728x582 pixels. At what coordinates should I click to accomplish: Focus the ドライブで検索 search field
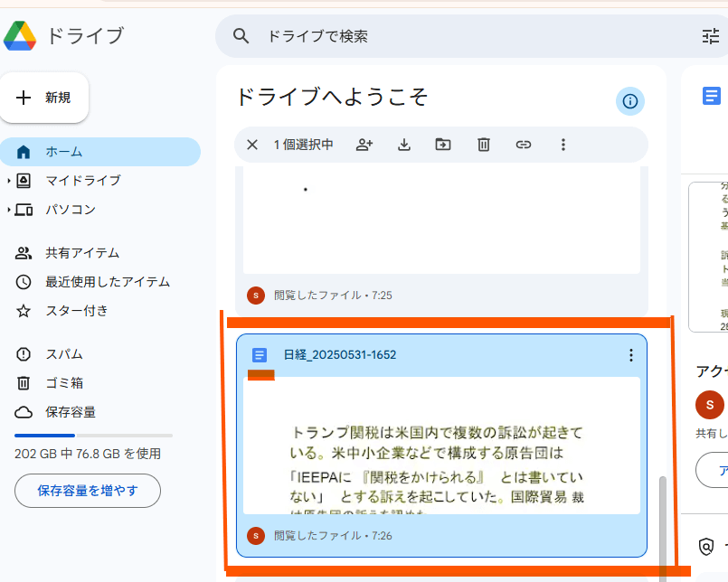coord(474,36)
